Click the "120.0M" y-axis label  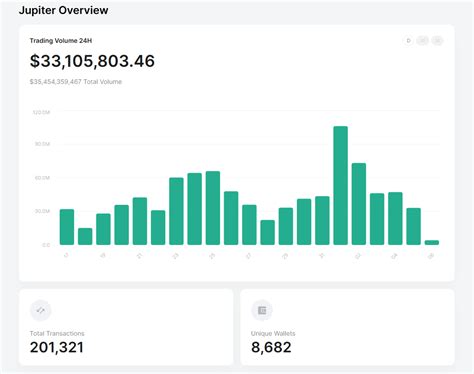pyautogui.click(x=41, y=112)
